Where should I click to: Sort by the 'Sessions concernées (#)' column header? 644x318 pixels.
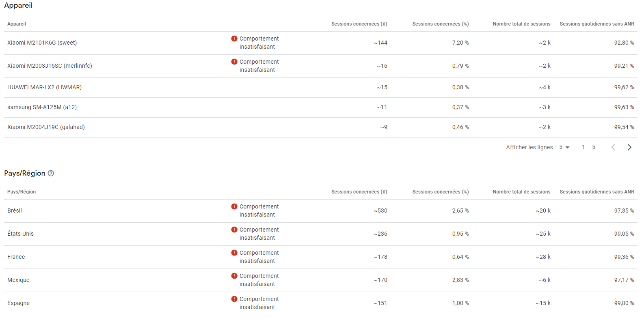tap(359, 24)
